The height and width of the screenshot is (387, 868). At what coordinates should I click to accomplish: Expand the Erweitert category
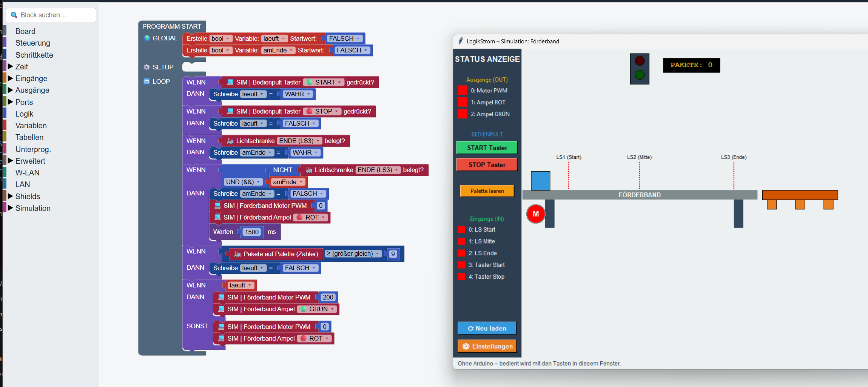11,161
